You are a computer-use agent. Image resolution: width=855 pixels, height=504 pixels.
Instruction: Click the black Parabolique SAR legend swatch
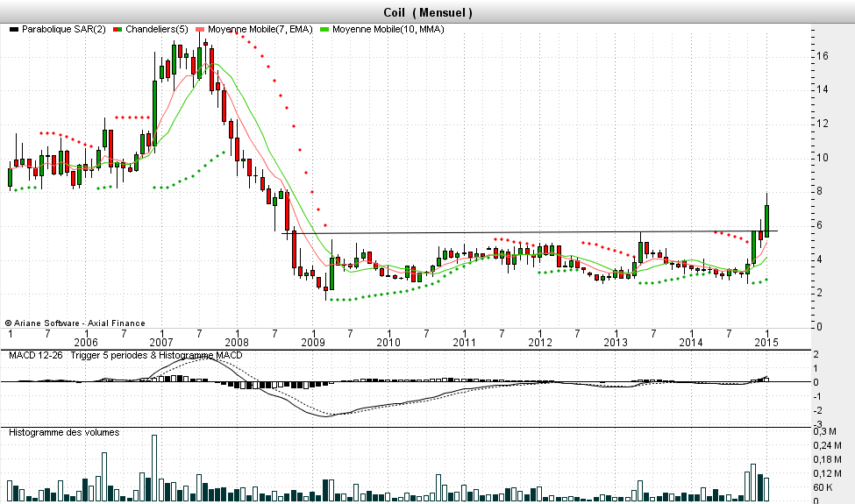pyautogui.click(x=12, y=30)
